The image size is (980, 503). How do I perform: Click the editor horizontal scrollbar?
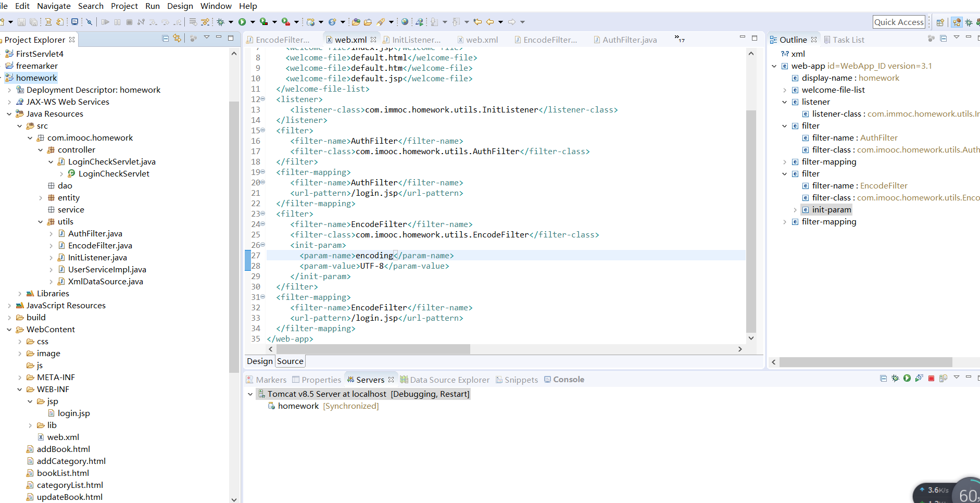372,349
